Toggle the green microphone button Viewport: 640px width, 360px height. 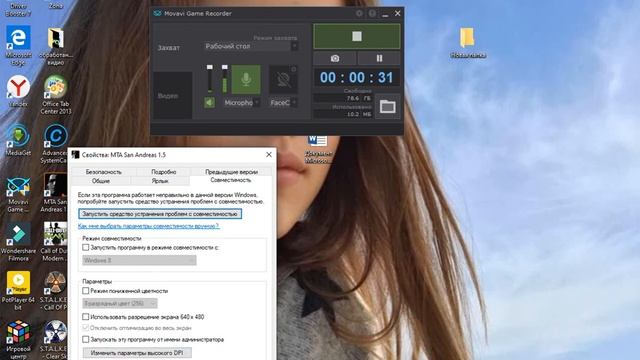[246, 79]
